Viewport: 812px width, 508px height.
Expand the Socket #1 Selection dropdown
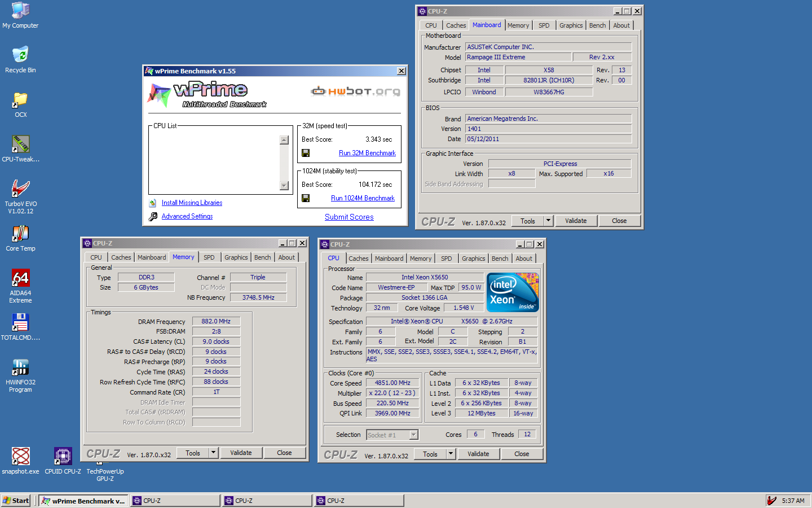pos(414,435)
